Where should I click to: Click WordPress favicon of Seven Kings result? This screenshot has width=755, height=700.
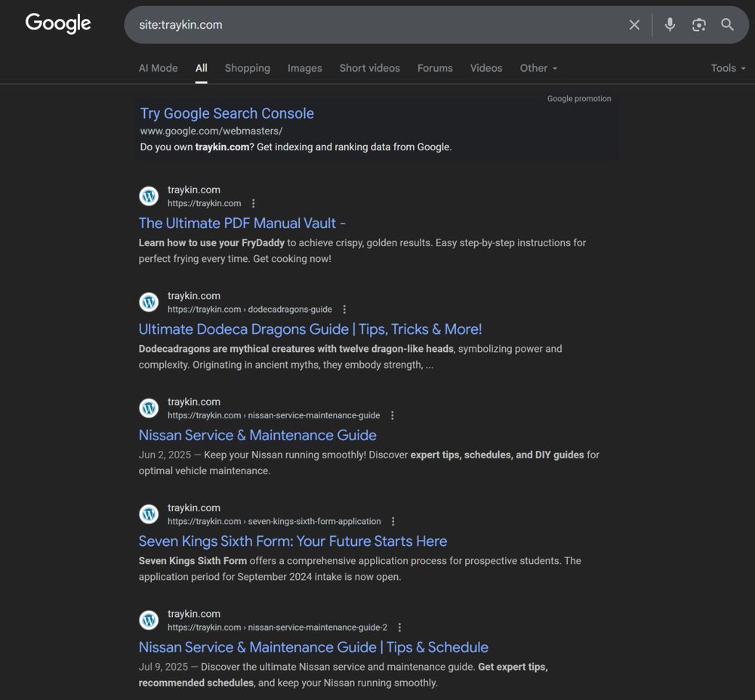(149, 513)
